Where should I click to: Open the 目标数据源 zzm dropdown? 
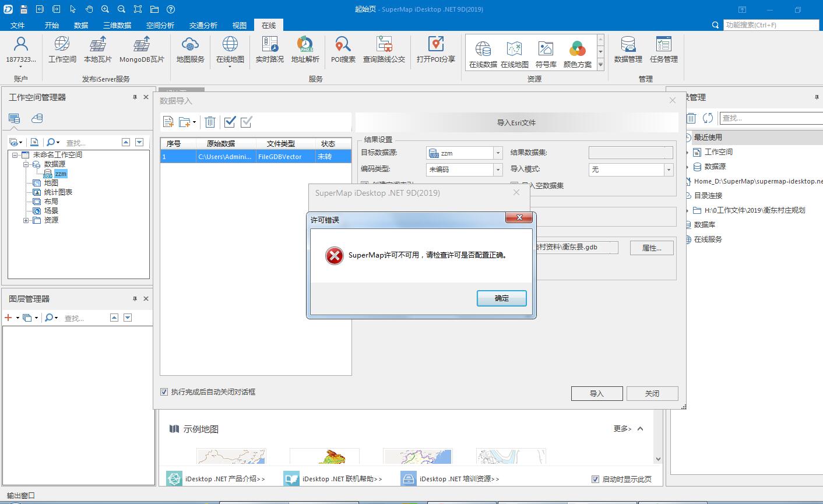498,153
